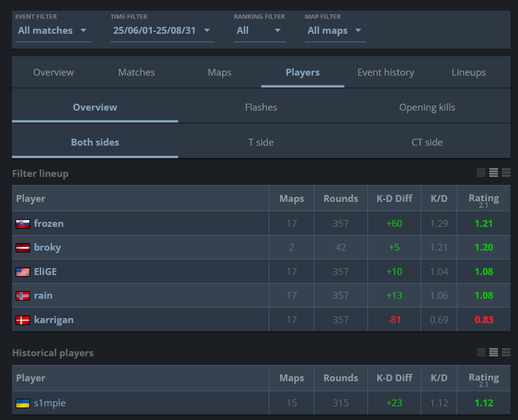Sort lineup table by Rounds column

click(x=341, y=199)
